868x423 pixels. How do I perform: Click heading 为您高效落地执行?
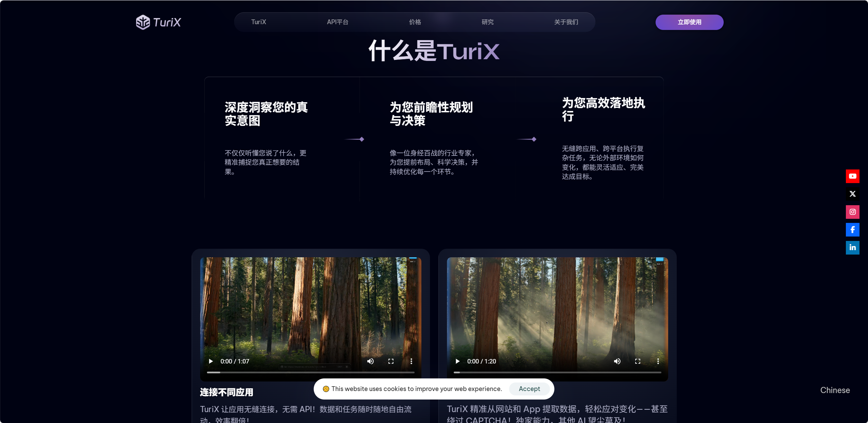click(603, 109)
